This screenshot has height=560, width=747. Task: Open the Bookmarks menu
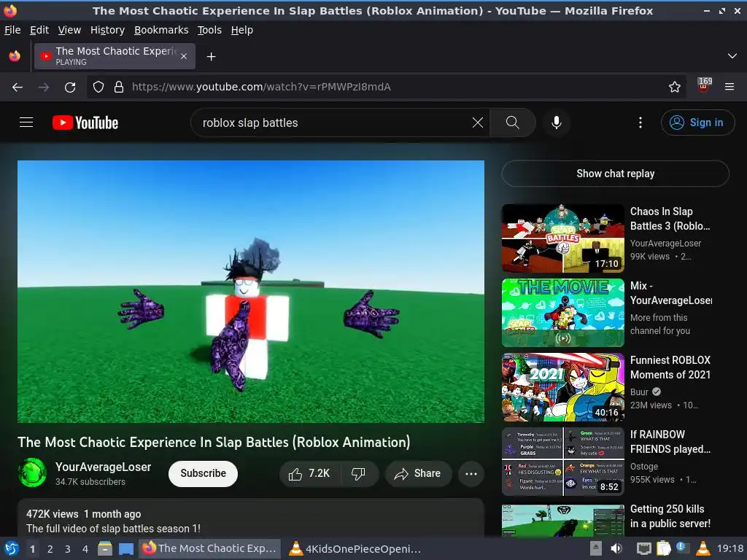[161, 30]
